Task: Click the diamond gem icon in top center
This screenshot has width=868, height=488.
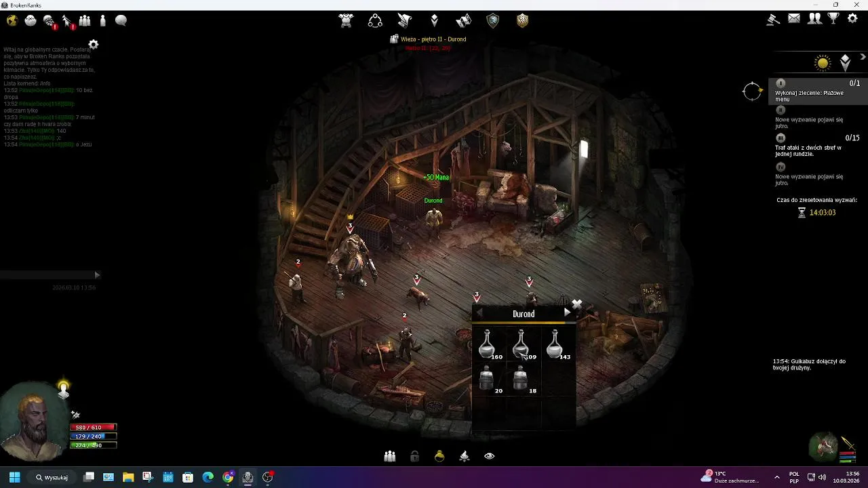Action: [x=435, y=20]
